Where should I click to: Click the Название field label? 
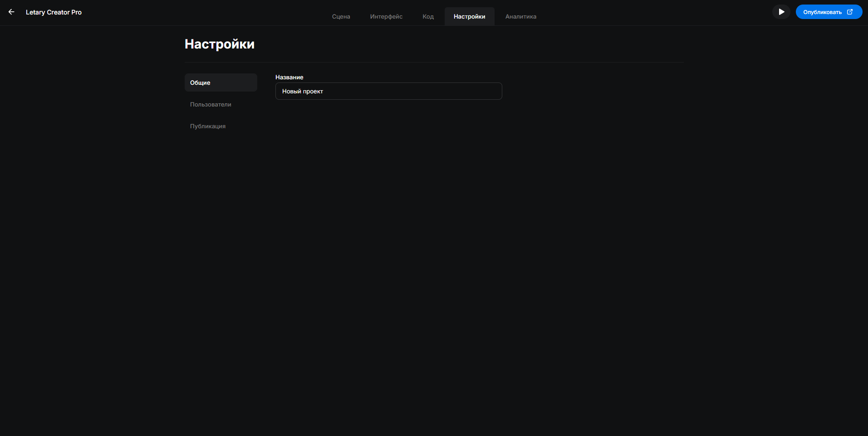[289, 78]
